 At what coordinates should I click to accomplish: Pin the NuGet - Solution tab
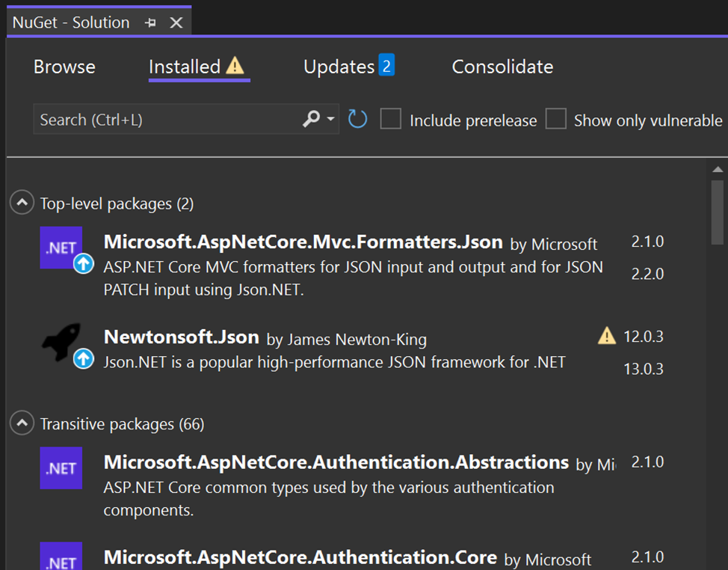coord(150,22)
